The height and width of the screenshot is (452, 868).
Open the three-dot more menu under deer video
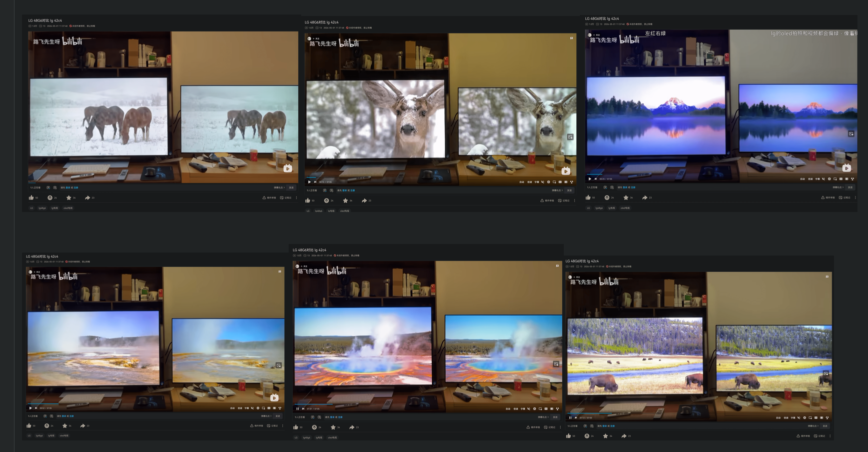[574, 200]
